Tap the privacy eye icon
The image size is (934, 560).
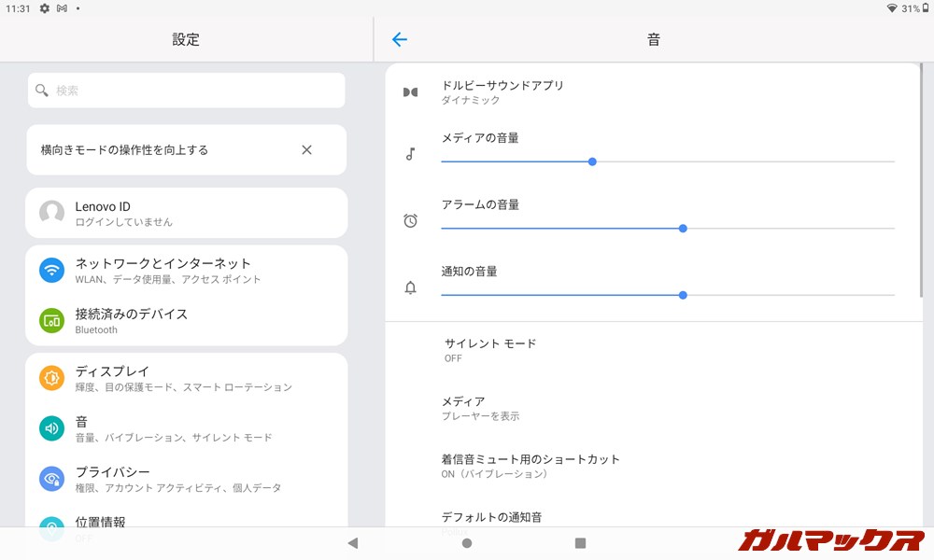pos(51,479)
